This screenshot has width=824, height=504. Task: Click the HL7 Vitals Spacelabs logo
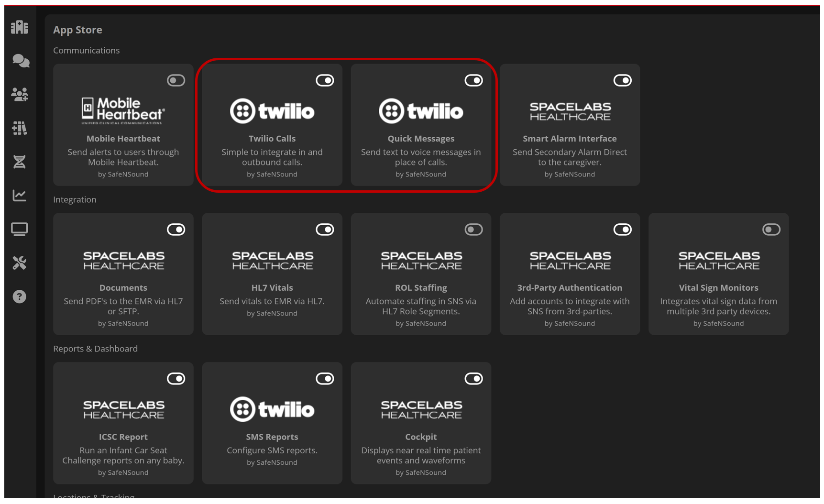272,261
